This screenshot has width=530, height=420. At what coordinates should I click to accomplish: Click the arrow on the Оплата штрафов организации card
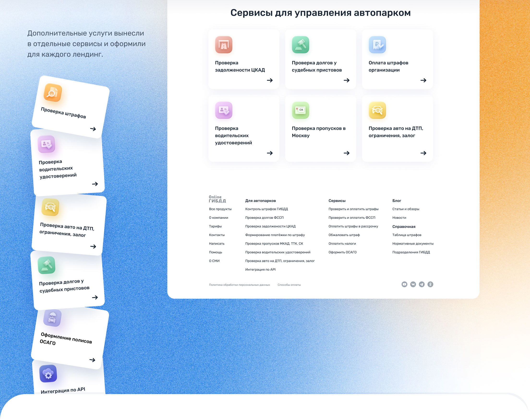coord(423,80)
